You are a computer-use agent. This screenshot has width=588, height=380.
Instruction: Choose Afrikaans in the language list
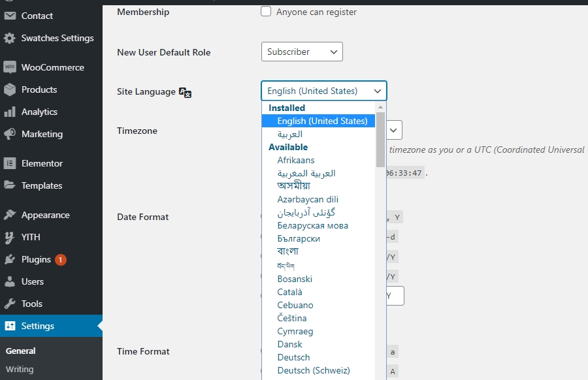295,160
